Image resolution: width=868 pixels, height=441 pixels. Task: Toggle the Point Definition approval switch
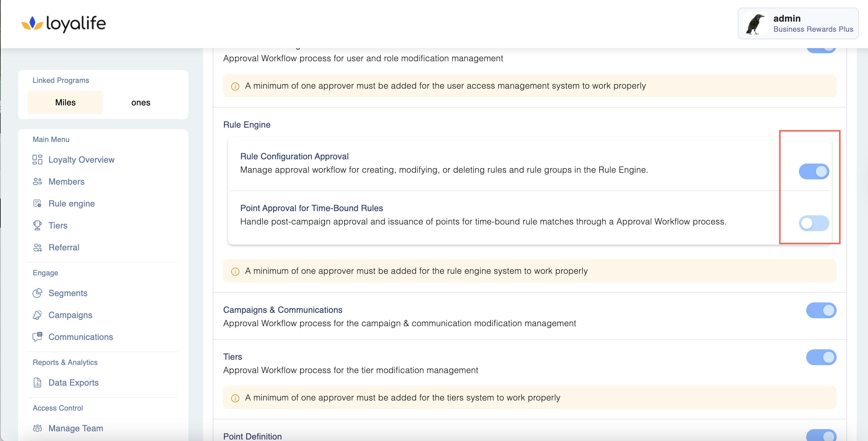point(821,435)
